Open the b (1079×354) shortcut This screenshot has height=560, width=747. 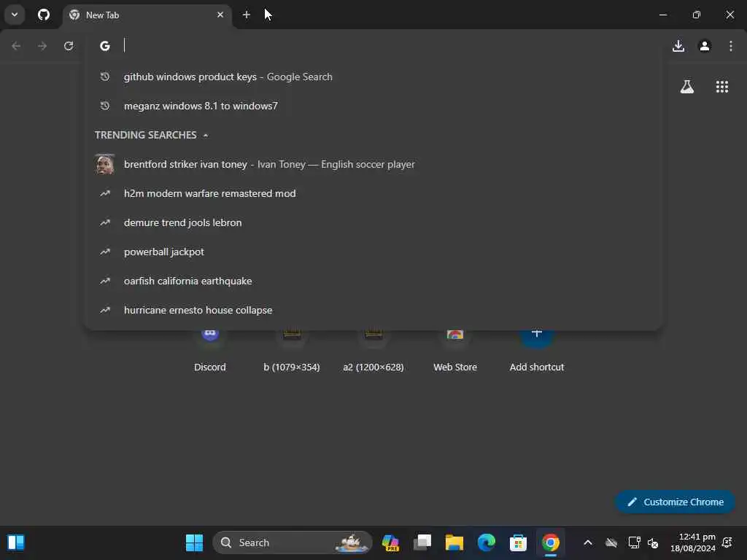click(x=292, y=350)
